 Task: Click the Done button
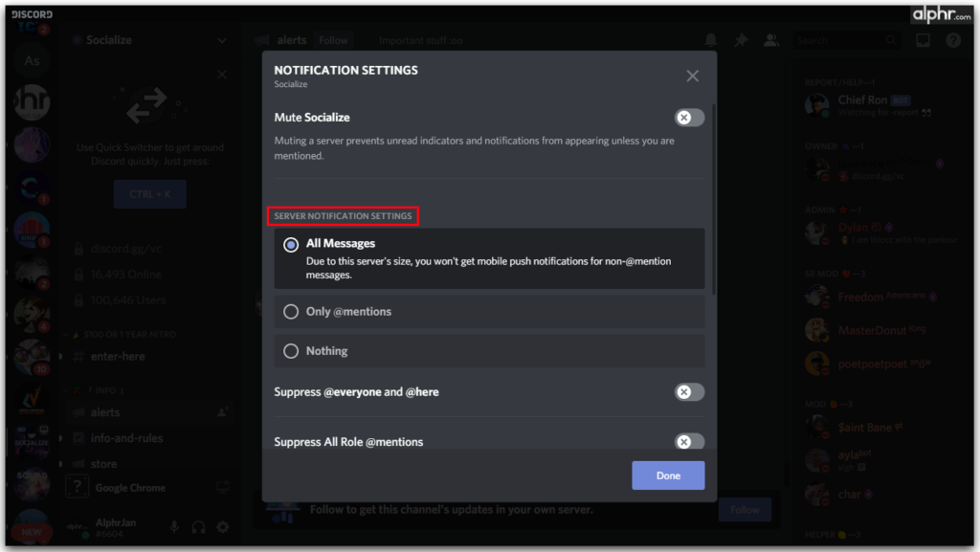(668, 475)
